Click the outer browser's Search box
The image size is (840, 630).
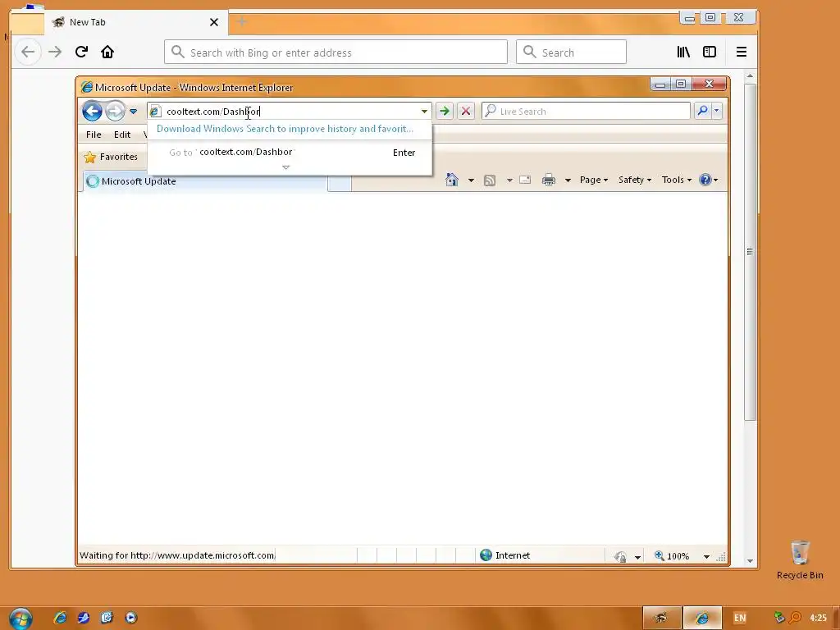(571, 52)
